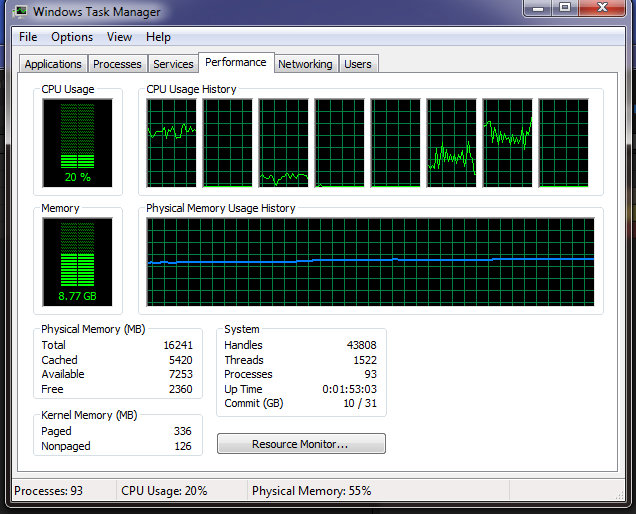Click the resize grip in status bar corner
The image size is (636, 514).
[619, 495]
